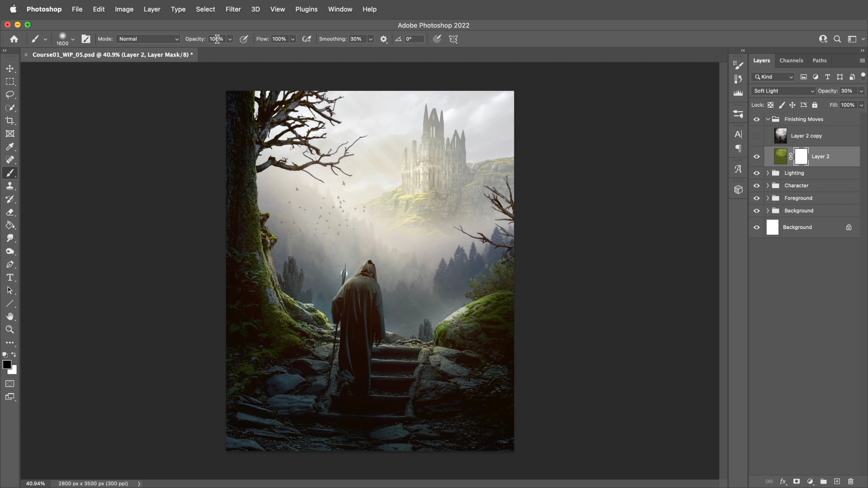Viewport: 868px width, 488px height.
Task: Select the Spot Healing Brush tool
Action: tap(10, 160)
